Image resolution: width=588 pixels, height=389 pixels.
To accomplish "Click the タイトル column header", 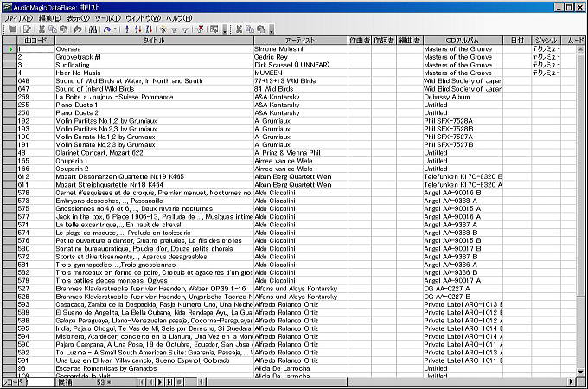I will 154,40.
